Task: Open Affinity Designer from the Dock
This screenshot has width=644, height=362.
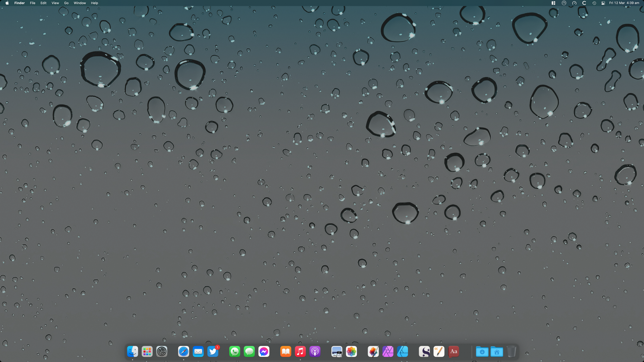Action: [402, 351]
